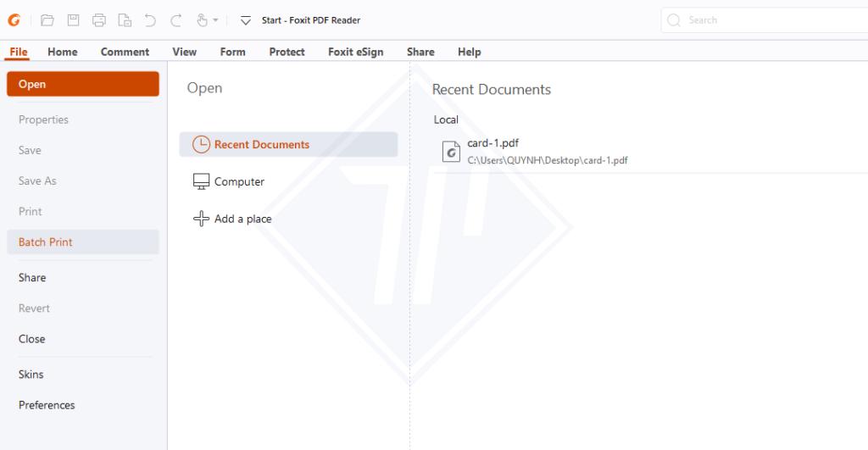The image size is (868, 450).
Task: Click the hand touch mode icon
Action: click(202, 19)
